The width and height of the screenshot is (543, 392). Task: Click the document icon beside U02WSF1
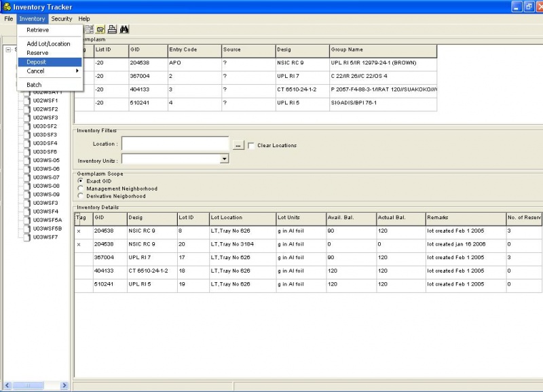27,100
